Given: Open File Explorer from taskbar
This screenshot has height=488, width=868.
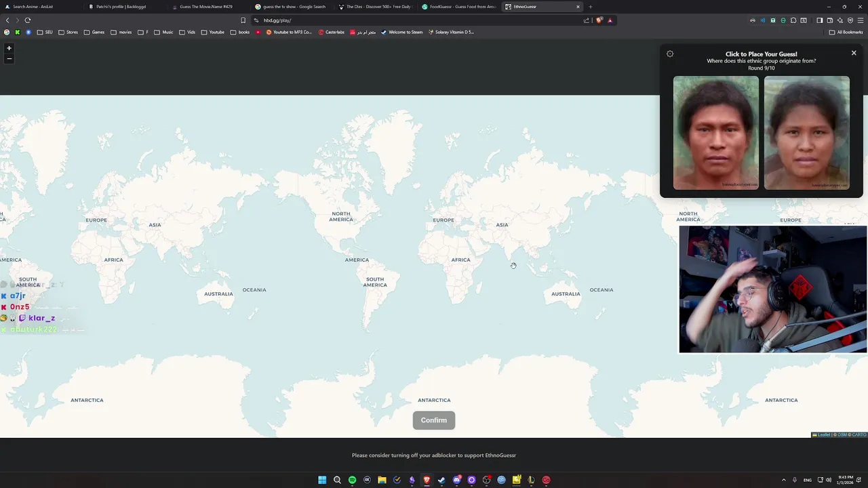Looking at the screenshot, I should (x=382, y=480).
